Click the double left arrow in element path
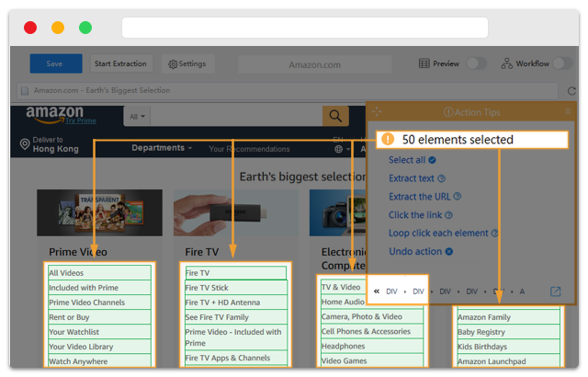This screenshot has height=377, width=588. coord(377,291)
